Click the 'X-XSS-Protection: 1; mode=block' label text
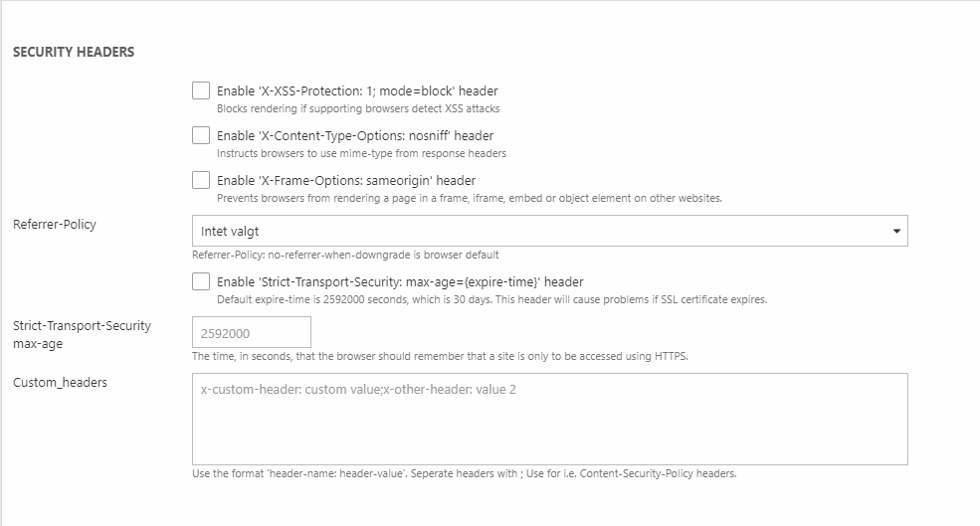Viewport: 980px width, 526px height. pyautogui.click(x=357, y=91)
